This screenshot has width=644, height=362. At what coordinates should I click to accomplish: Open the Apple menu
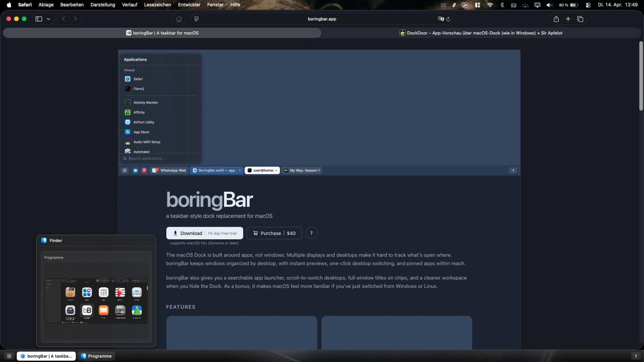click(x=9, y=5)
